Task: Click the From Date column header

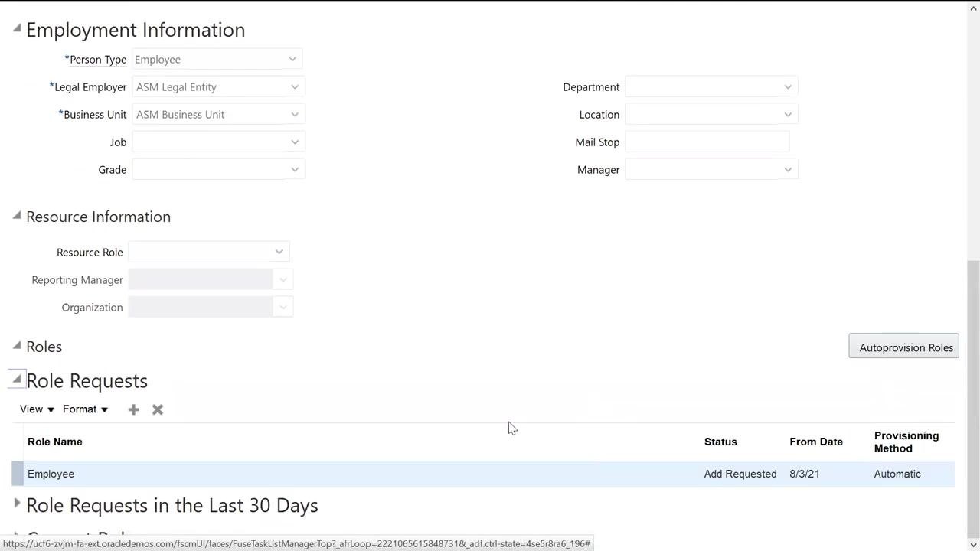Action: [816, 442]
